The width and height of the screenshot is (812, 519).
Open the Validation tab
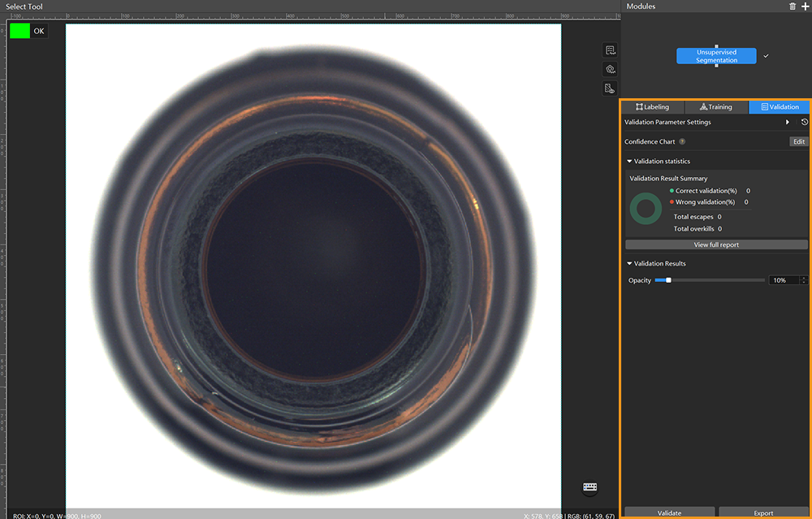pos(780,107)
